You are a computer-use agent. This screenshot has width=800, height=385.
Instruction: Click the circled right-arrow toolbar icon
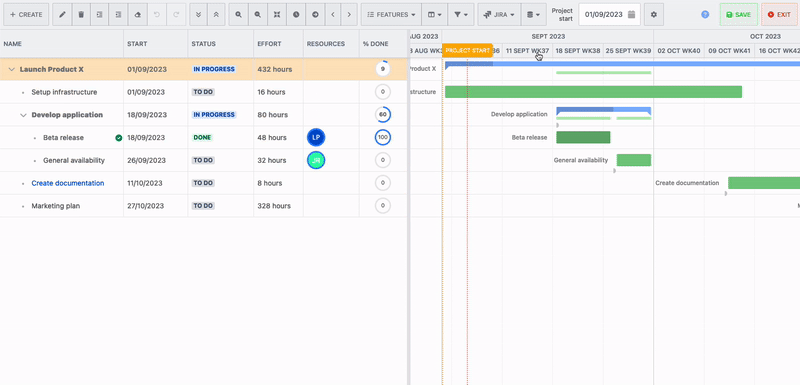click(x=315, y=15)
